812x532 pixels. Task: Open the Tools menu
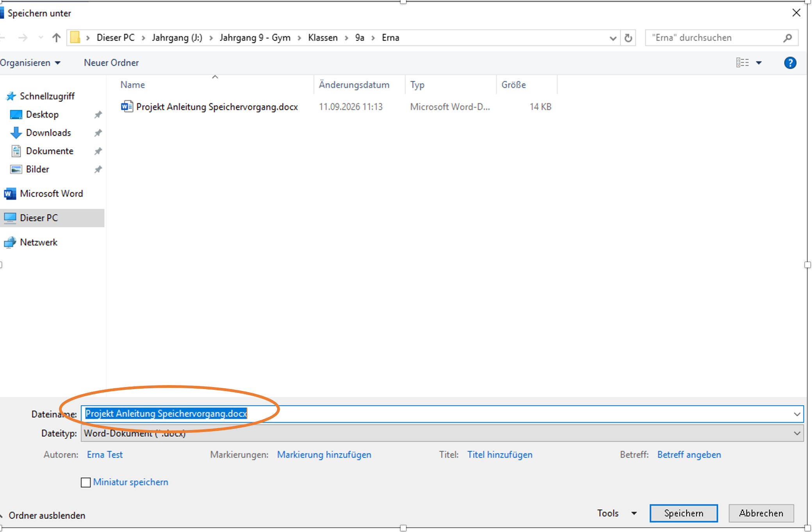tap(616, 513)
